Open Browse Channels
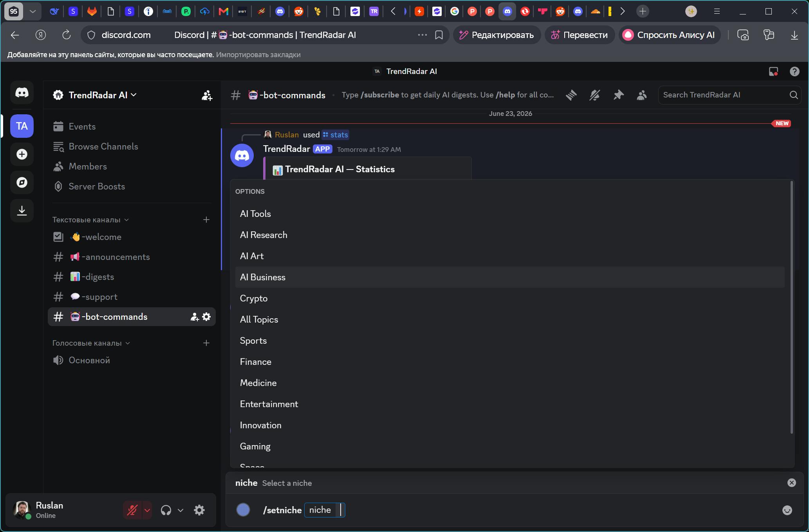 132,146
